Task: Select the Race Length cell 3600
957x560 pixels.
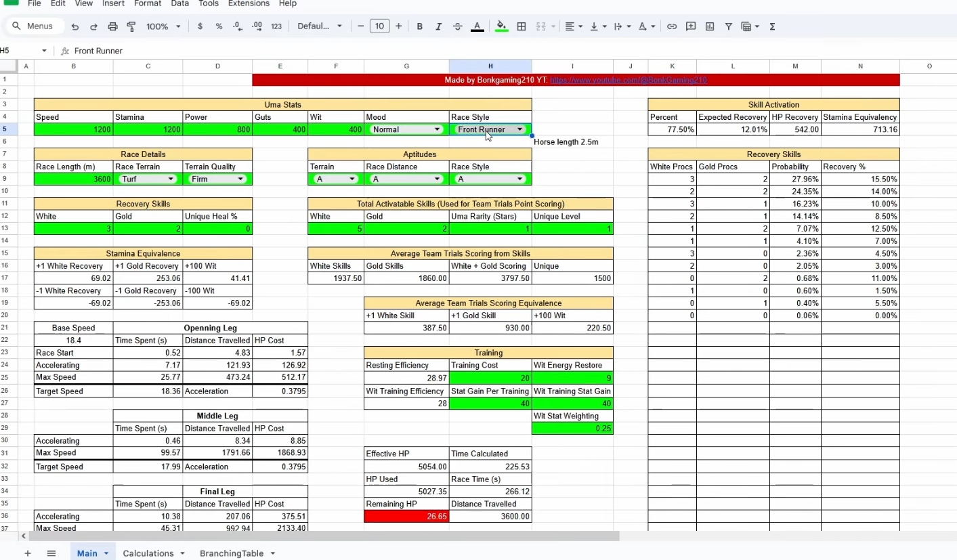Action: 74,179
